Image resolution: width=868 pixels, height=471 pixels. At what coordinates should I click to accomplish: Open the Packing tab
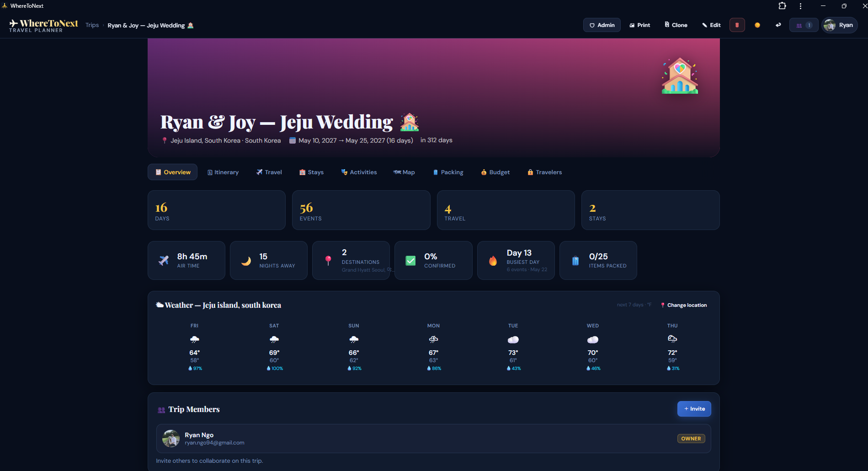(448, 172)
